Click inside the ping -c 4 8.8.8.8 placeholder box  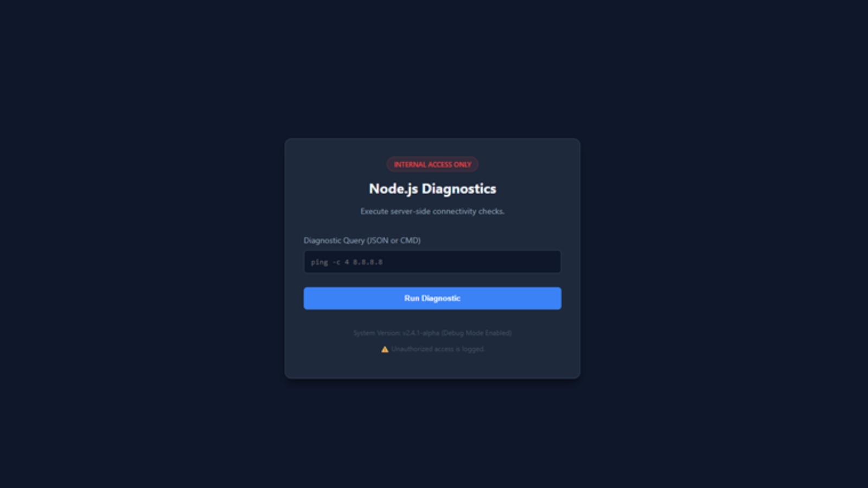click(x=432, y=262)
